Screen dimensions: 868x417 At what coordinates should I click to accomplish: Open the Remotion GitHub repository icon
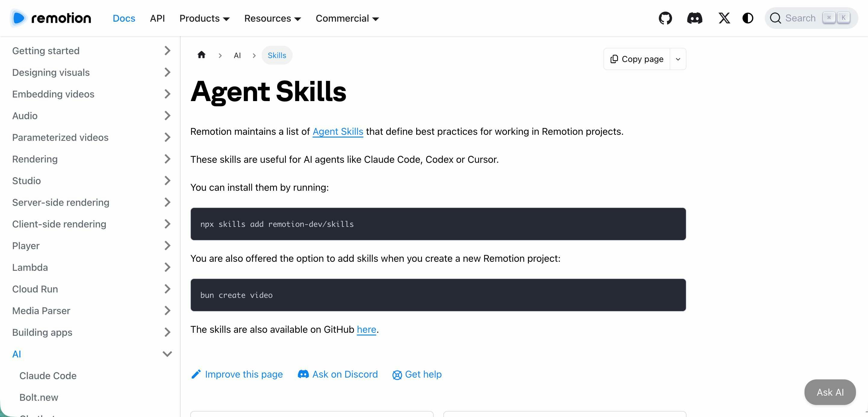[x=665, y=18]
